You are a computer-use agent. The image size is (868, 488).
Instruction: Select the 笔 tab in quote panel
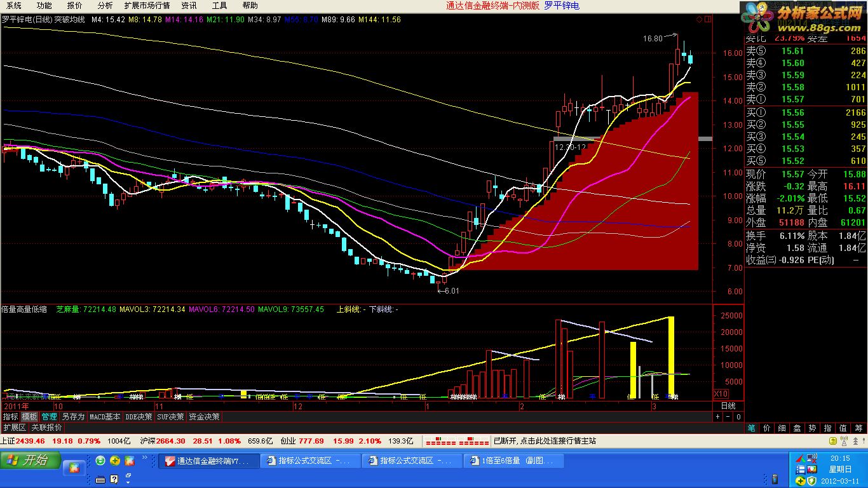coord(752,428)
